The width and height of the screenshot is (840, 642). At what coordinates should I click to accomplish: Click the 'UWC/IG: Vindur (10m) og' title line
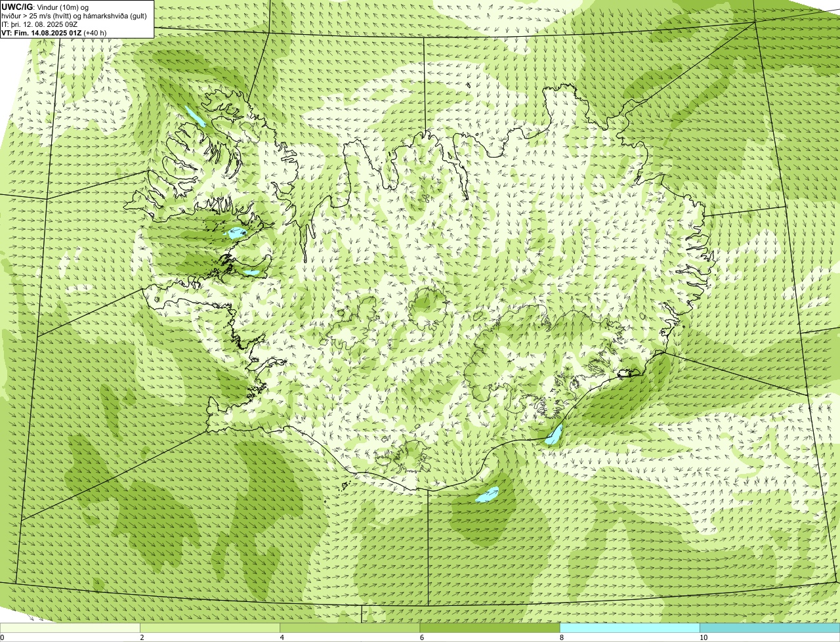45,7
